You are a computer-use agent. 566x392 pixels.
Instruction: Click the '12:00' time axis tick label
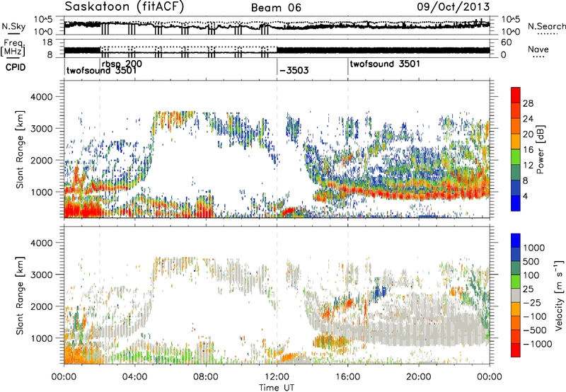tap(277, 377)
